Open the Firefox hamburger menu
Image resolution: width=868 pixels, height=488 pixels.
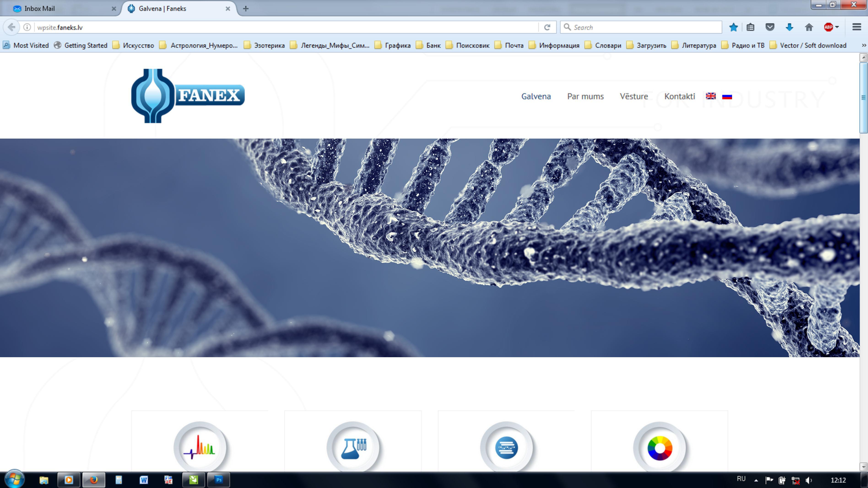click(x=857, y=27)
